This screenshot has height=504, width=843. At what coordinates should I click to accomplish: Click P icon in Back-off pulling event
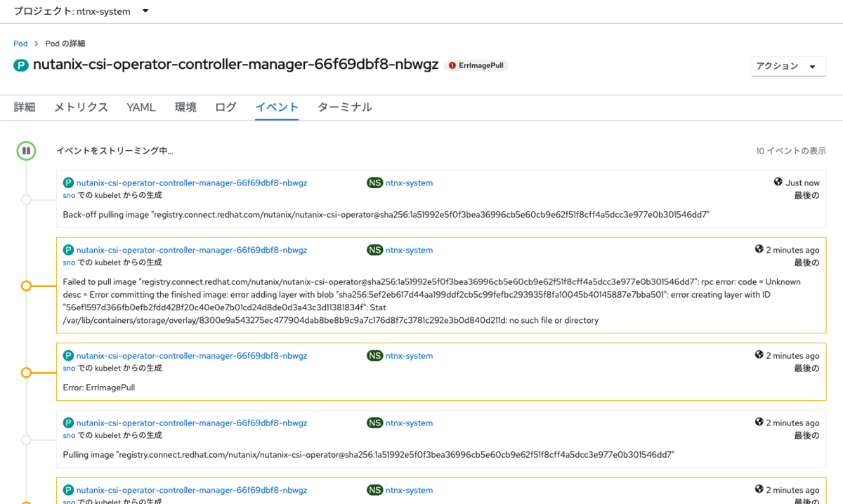pyautogui.click(x=68, y=183)
